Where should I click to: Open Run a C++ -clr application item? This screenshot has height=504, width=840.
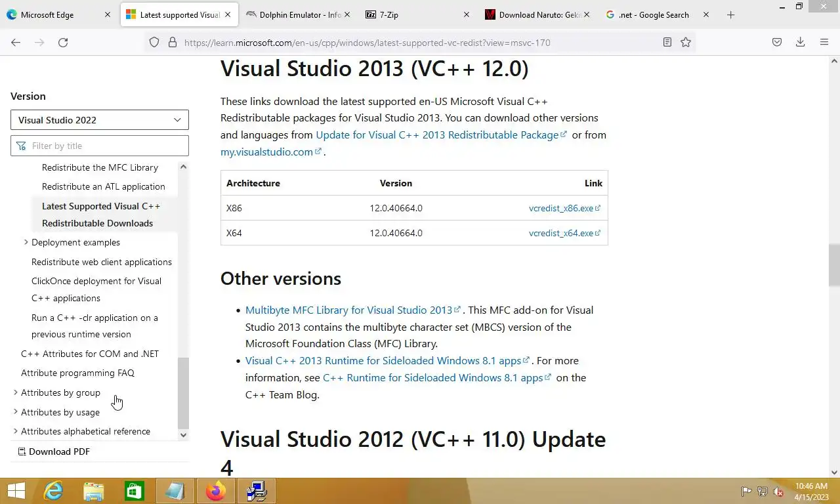[x=94, y=325]
